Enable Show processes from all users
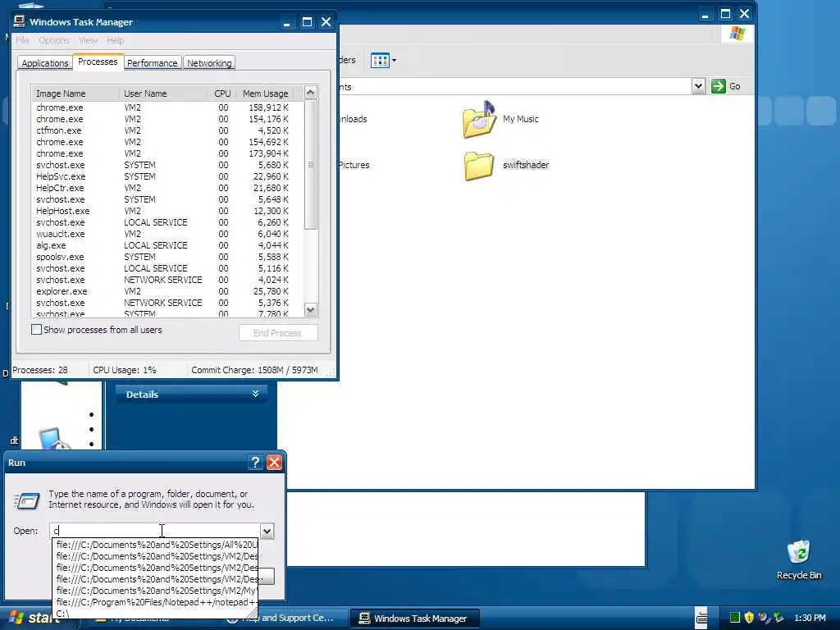This screenshot has width=840, height=630. pos(36,330)
